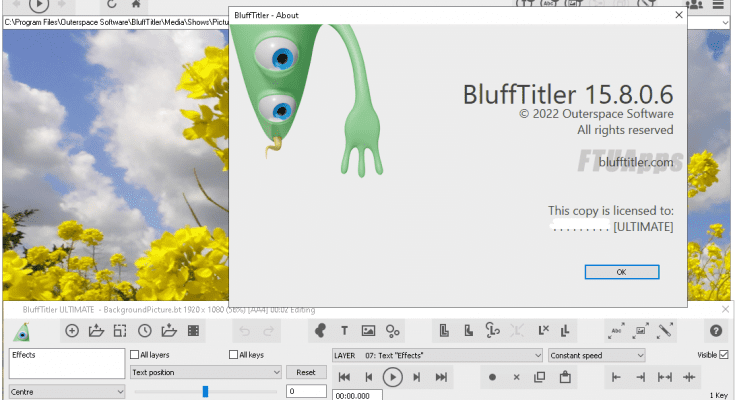Click the arrow pointing to bar icon

click(640, 377)
